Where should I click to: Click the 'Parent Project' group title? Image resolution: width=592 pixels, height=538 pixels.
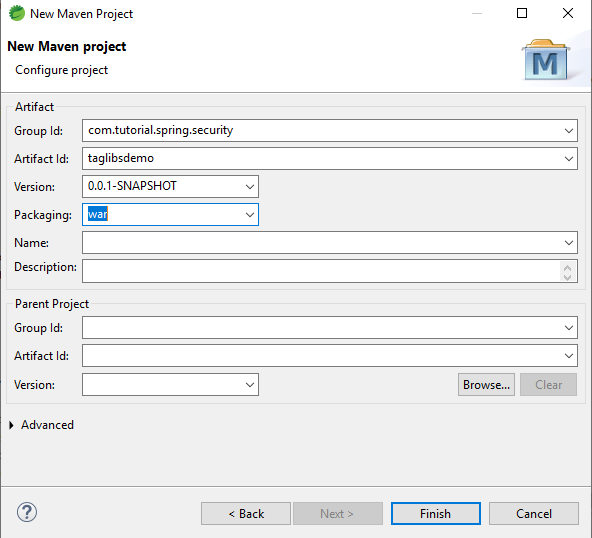point(52,304)
